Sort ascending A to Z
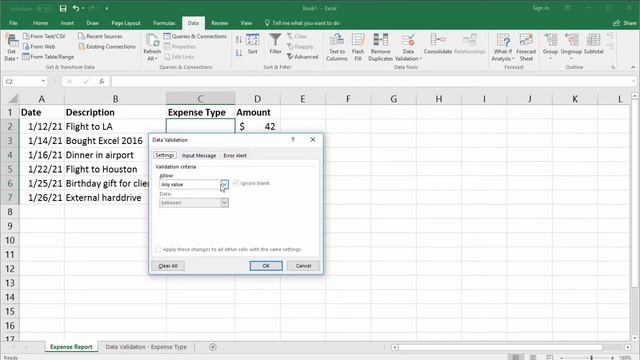The width and height of the screenshot is (640, 360). click(x=239, y=40)
